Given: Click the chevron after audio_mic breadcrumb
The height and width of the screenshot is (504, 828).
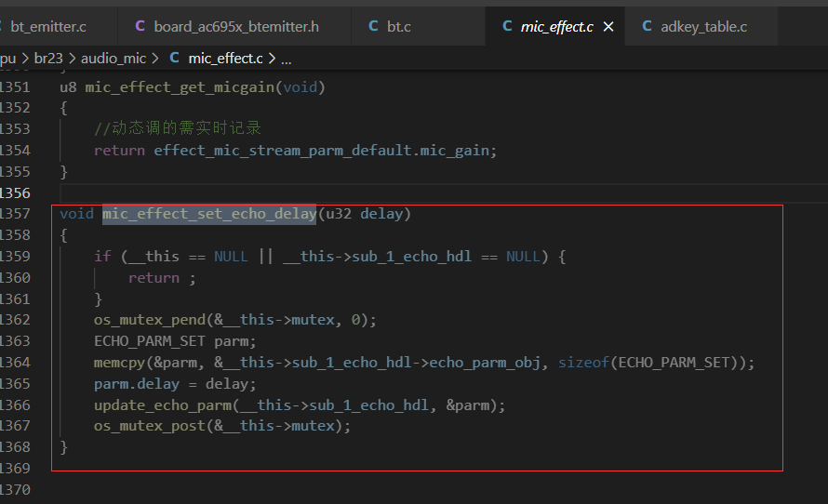Looking at the screenshot, I should (155, 58).
